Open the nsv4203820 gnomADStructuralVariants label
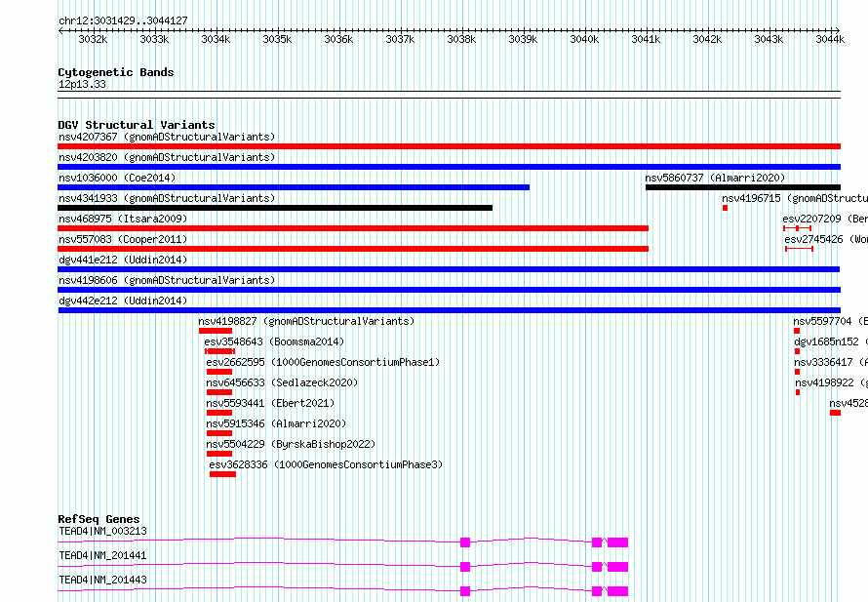 tap(167, 157)
